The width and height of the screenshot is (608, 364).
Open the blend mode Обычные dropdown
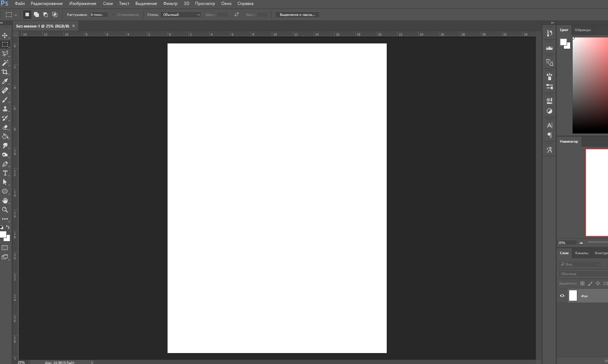583,274
